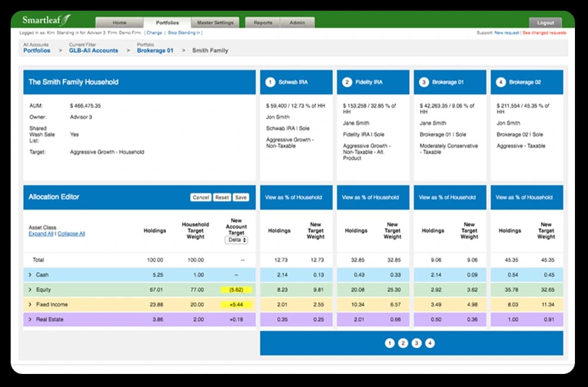Click the Schwab IRA card title
Viewport: 588px width, 387px height.
[293, 82]
